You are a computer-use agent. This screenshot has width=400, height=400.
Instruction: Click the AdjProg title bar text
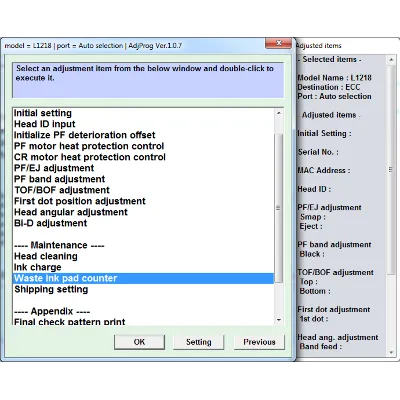tap(93, 45)
